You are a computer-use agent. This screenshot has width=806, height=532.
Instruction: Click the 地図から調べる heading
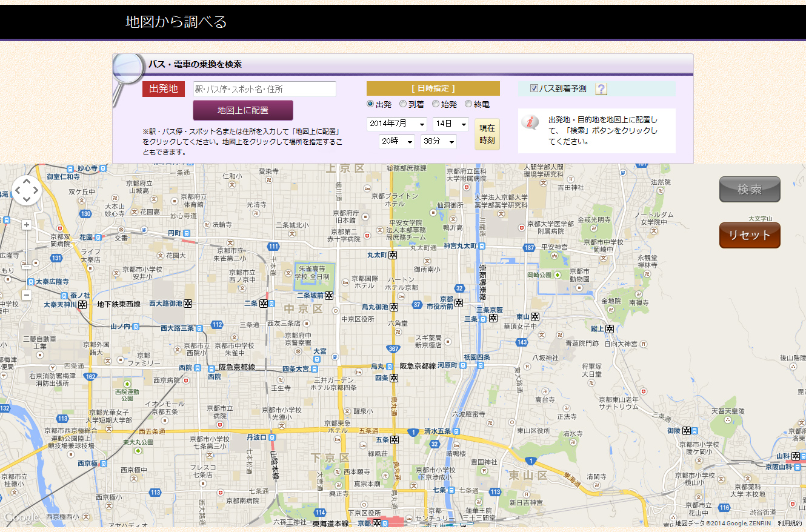coord(176,22)
